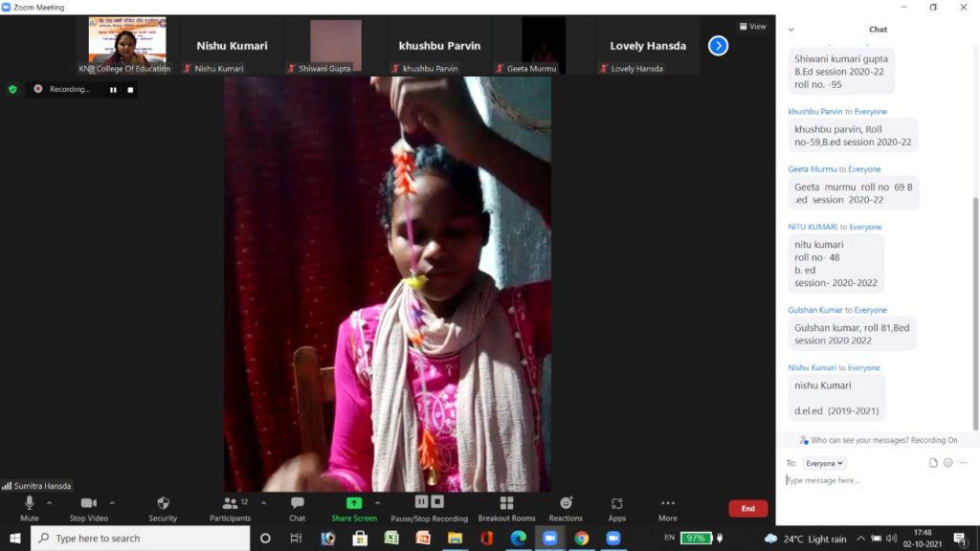Open Excel from the taskbar
Viewport: 980px width, 551px height.
point(391,538)
